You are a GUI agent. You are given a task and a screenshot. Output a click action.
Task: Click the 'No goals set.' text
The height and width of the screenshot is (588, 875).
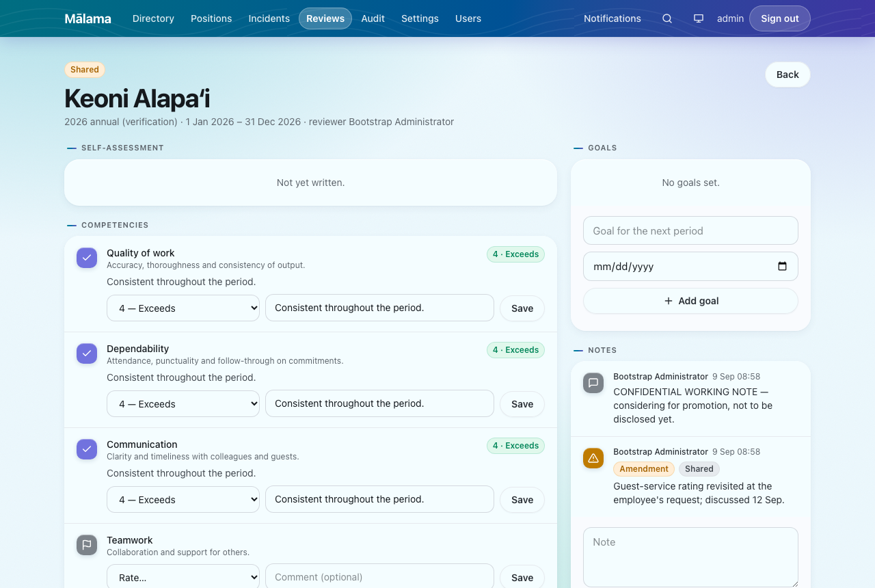coord(690,183)
